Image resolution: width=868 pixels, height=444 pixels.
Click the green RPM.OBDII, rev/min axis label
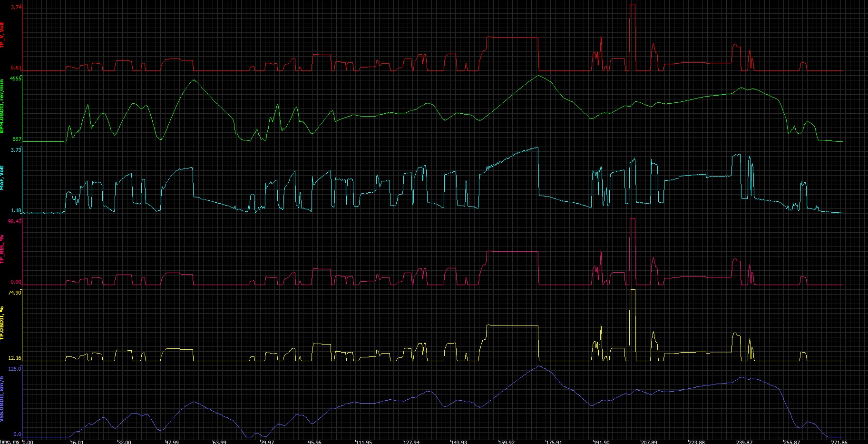tap(3, 107)
